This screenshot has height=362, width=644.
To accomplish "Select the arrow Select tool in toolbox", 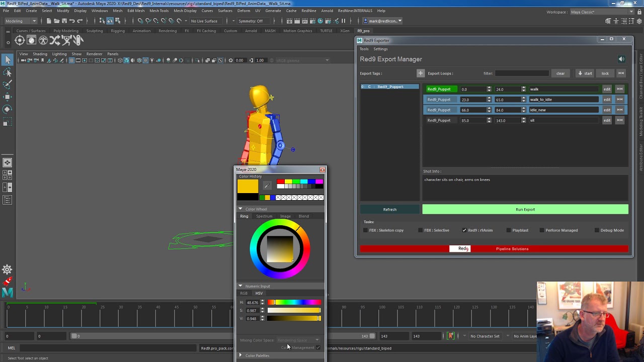I will [8, 60].
